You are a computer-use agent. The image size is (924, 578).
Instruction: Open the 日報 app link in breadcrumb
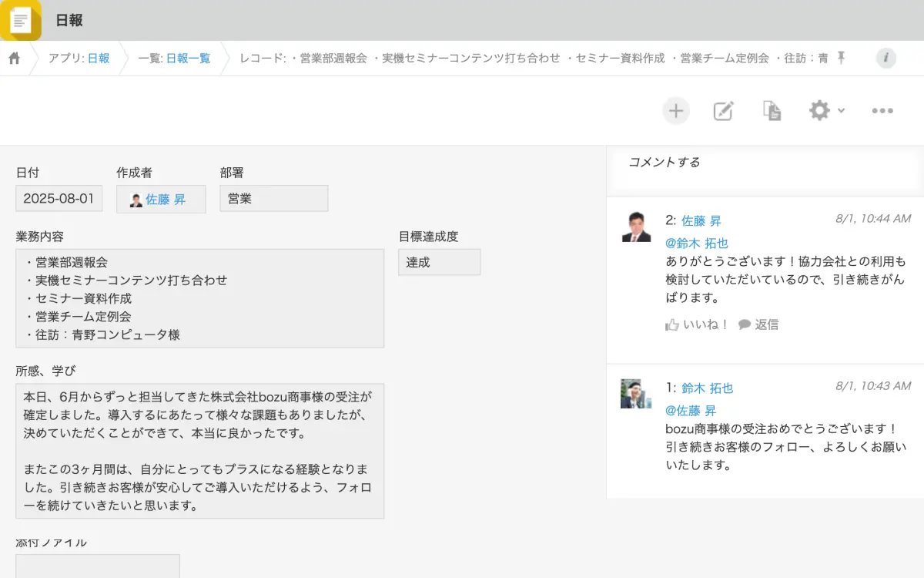pos(99,59)
